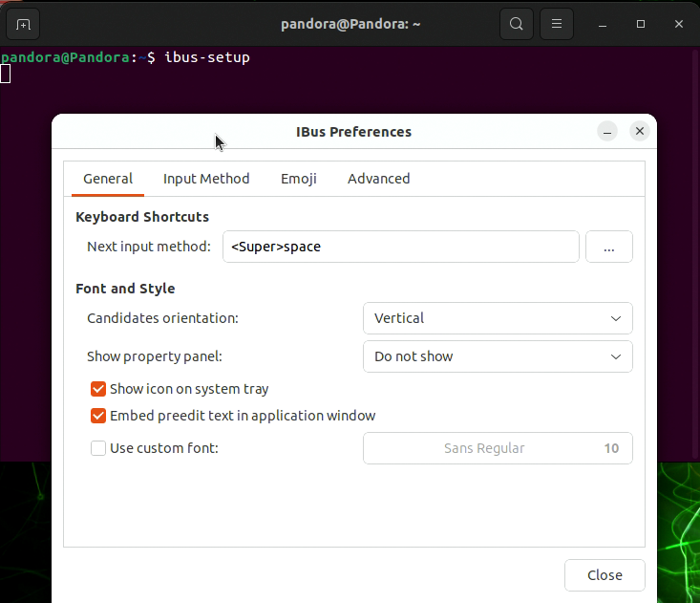Click the Font and Style heading
This screenshot has width=700, height=603.
coord(125,289)
